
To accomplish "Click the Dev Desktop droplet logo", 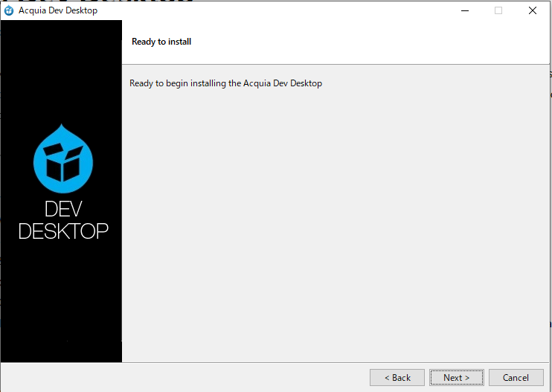I will [63, 158].
